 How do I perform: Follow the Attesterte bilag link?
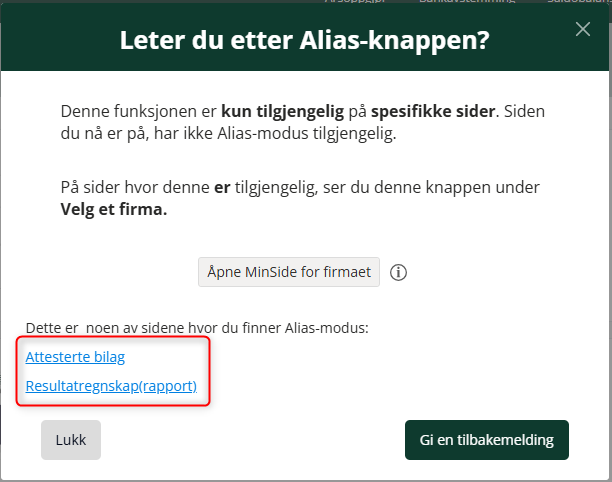[x=75, y=357]
